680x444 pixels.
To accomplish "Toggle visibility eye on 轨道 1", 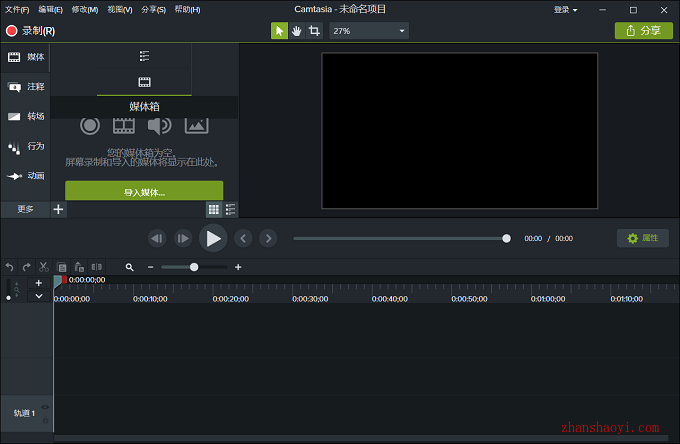I will pyautogui.click(x=45, y=407).
